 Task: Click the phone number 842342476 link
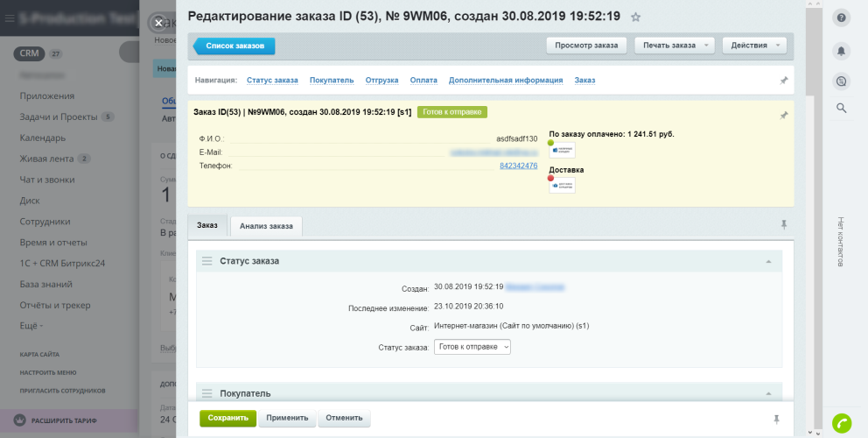tap(519, 166)
